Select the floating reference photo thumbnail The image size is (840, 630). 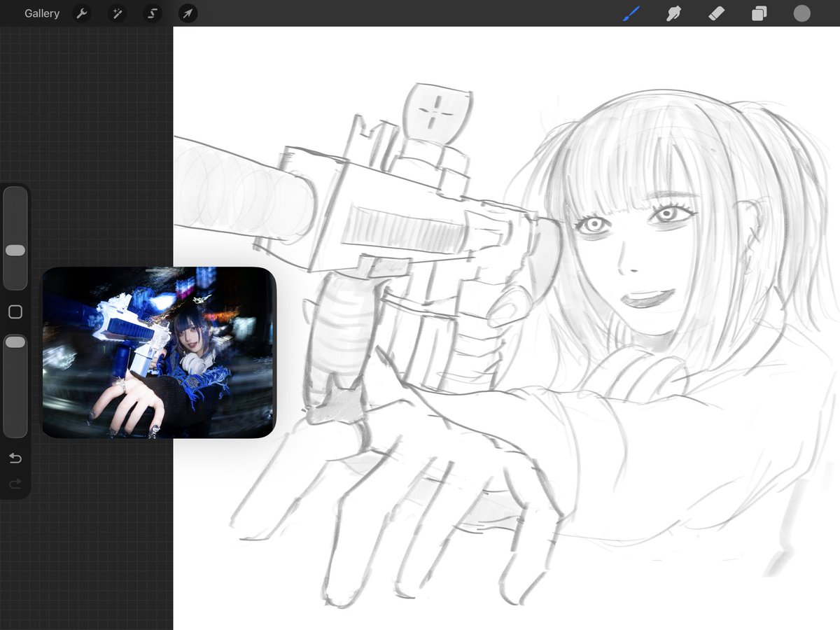[159, 353]
